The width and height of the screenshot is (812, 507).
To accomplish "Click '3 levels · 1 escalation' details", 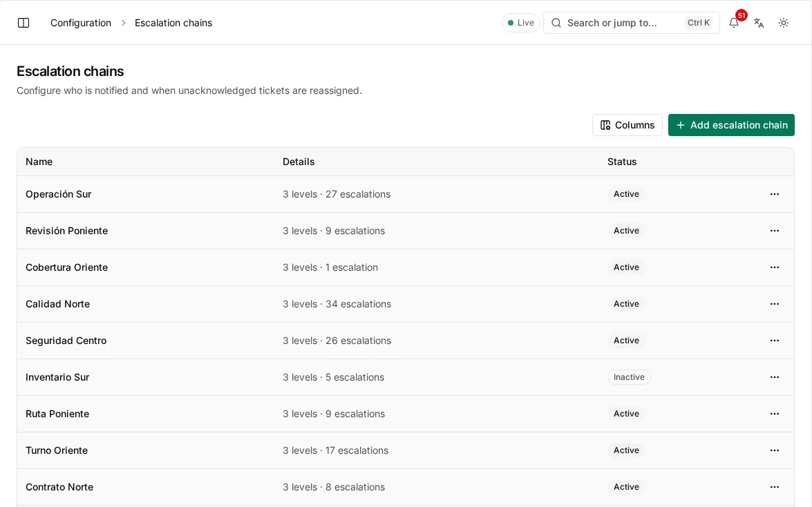I will click(x=330, y=267).
